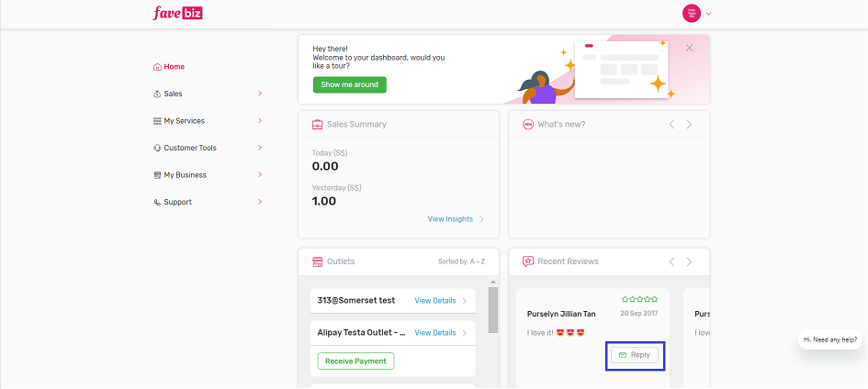Click the My Services grid icon
The width and height of the screenshot is (868, 389).
(x=157, y=121)
